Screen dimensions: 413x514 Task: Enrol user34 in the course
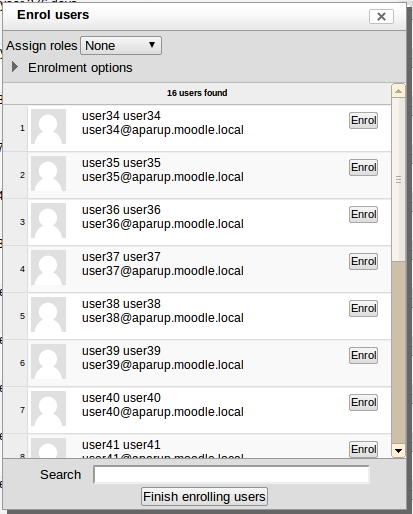pos(363,120)
